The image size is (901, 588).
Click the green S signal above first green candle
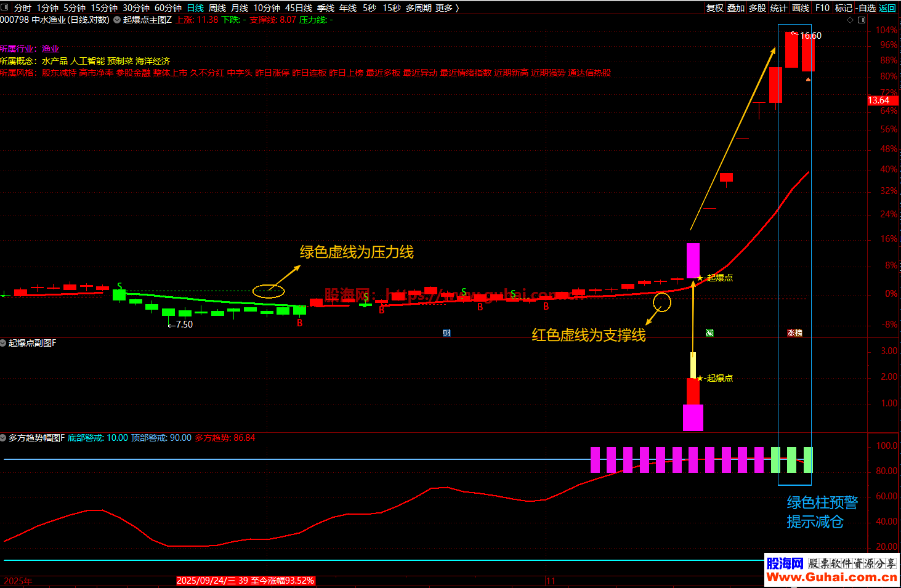point(119,286)
